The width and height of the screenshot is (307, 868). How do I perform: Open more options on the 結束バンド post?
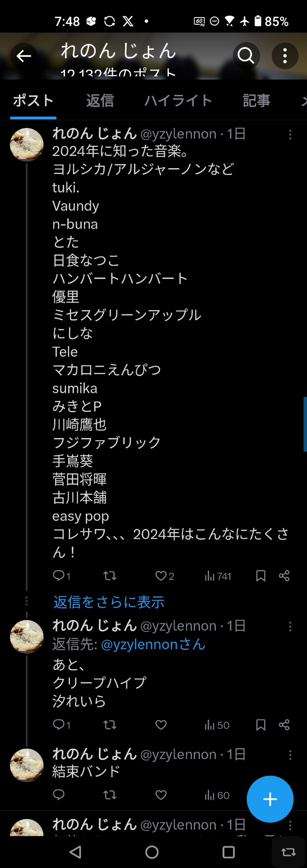pyautogui.click(x=289, y=754)
